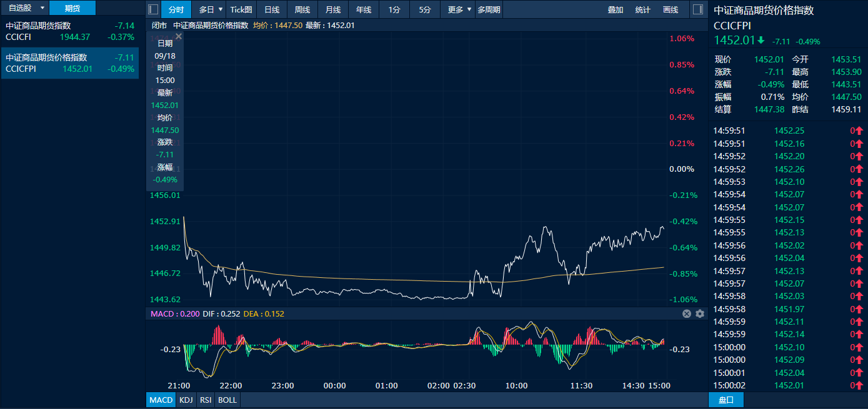Open the 画线 drawing tools

(x=671, y=9)
